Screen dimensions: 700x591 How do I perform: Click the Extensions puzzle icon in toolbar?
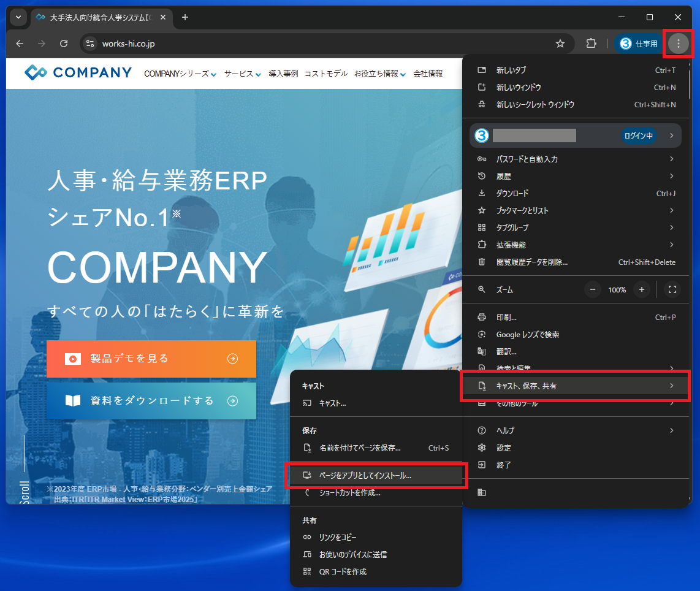[591, 44]
